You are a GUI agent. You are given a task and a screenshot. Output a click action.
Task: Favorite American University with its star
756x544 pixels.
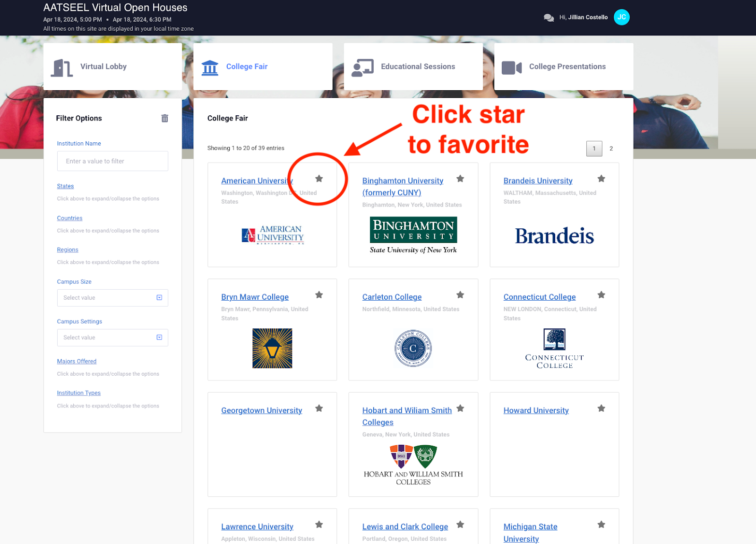(x=319, y=179)
